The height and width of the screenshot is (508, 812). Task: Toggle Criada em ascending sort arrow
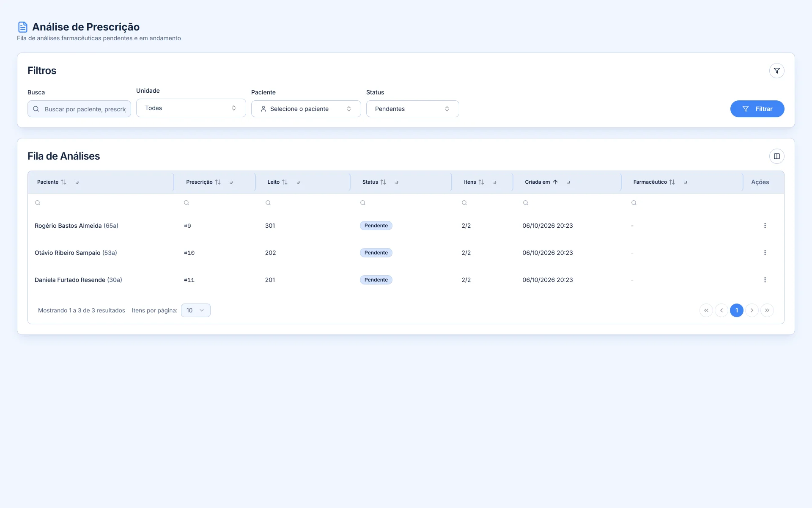(555, 182)
